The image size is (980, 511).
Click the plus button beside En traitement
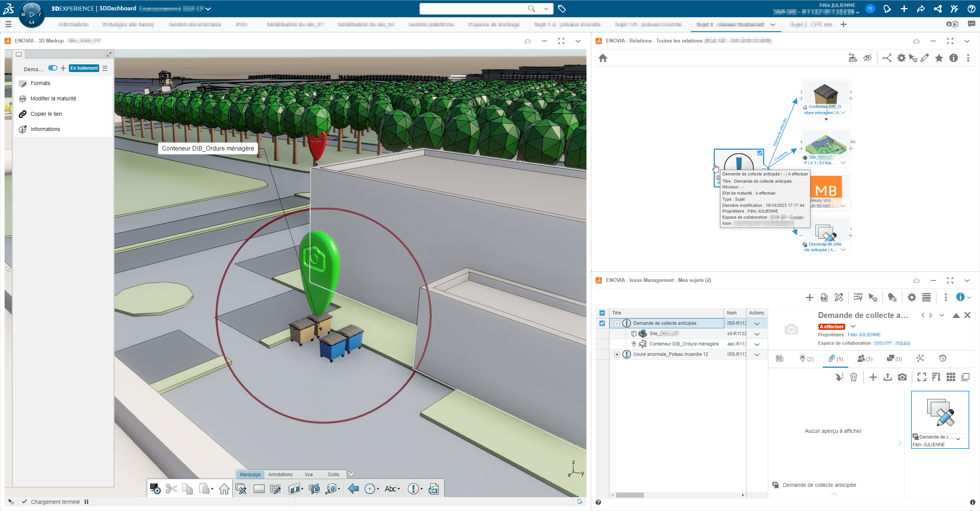63,68
